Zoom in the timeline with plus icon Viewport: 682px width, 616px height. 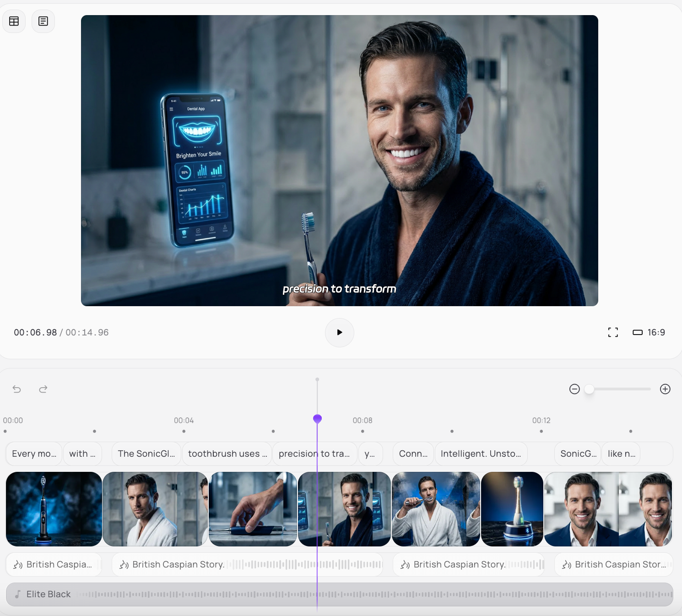click(x=665, y=389)
